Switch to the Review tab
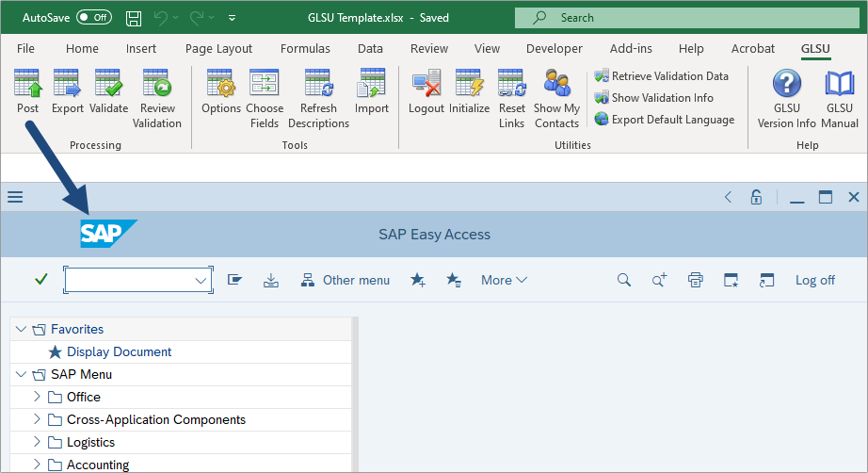The width and height of the screenshot is (868, 473). click(x=429, y=49)
